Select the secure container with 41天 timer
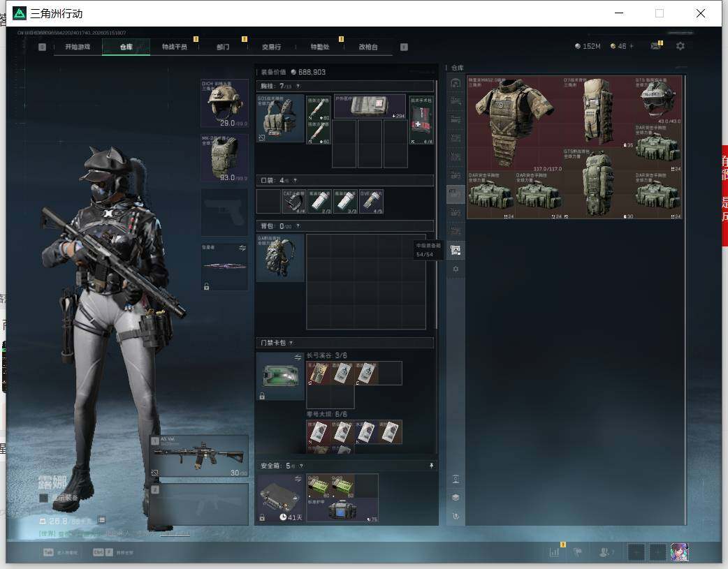Viewport: 728px width, 569px height. [280, 498]
